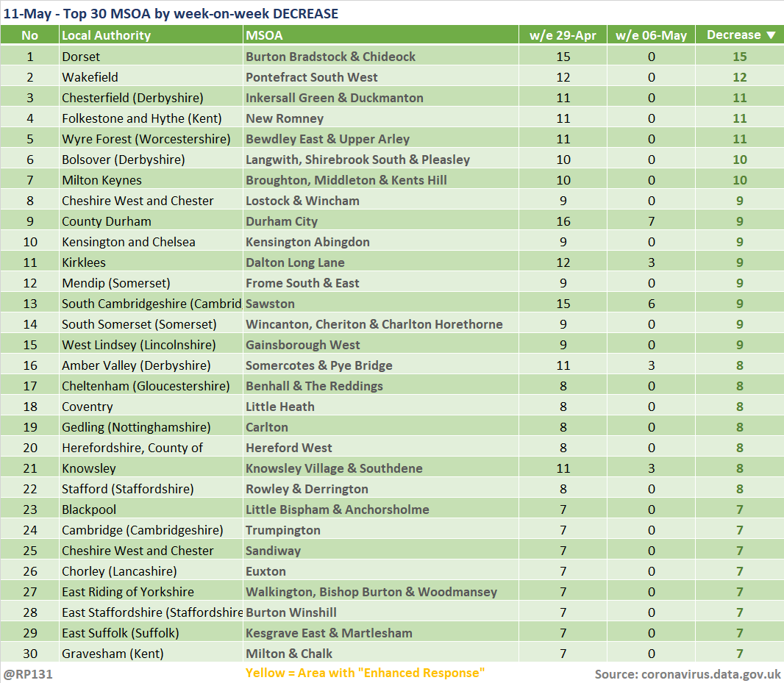Click 'Mendip (Somerset)' cell
Viewport: 784px width, 683px height.
click(151, 283)
